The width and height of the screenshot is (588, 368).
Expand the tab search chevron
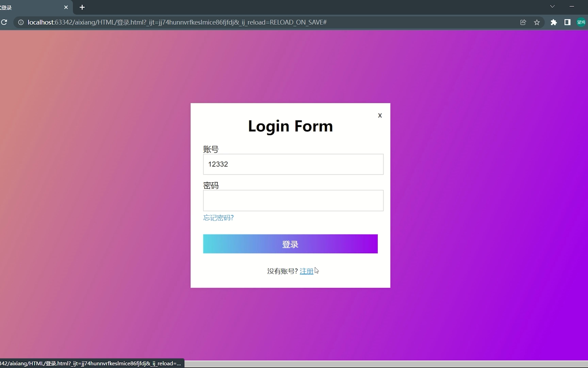552,6
